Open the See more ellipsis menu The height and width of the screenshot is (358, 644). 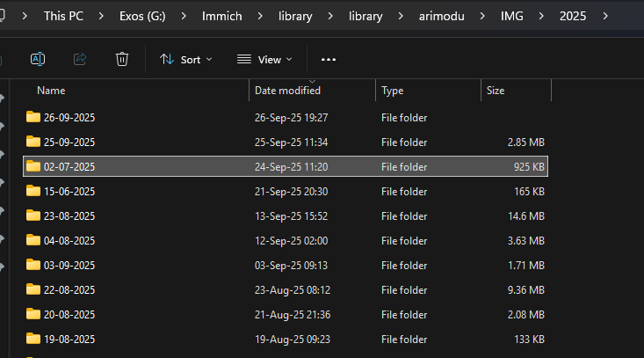[x=329, y=59]
